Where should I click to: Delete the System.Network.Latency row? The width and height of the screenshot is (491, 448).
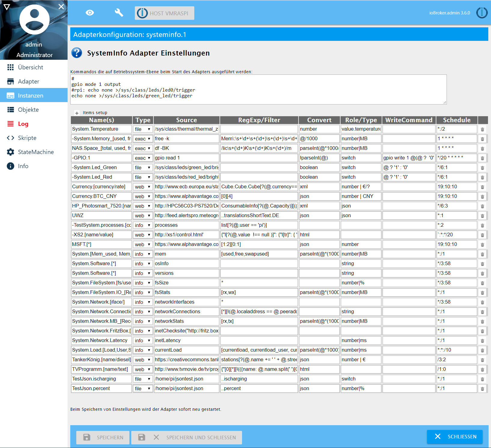pyautogui.click(x=482, y=341)
